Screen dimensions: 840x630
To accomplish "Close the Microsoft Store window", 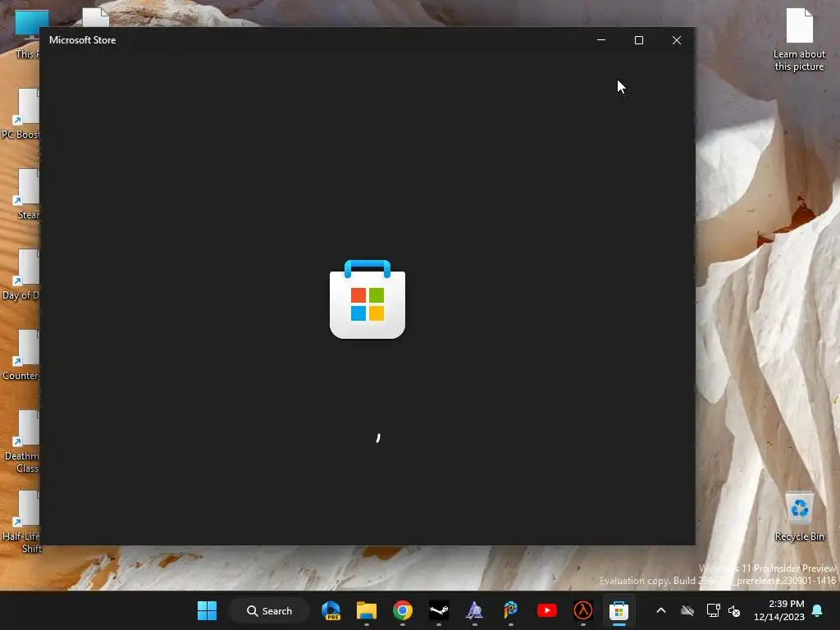I will click(x=677, y=40).
